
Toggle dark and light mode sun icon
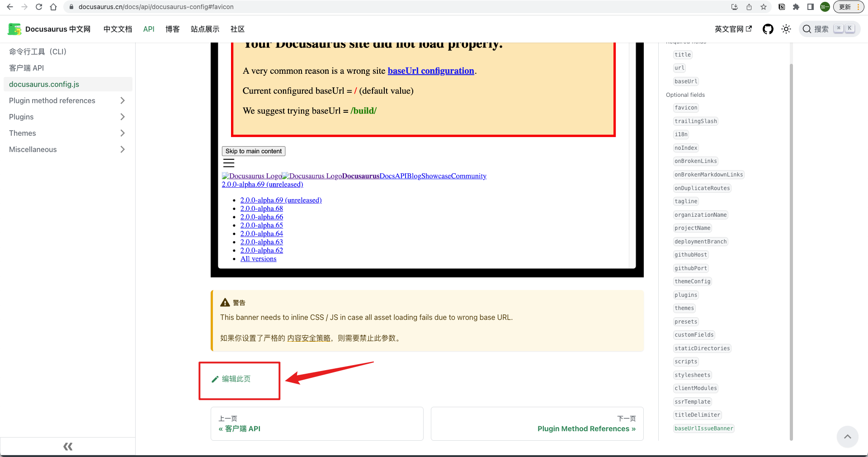(786, 29)
